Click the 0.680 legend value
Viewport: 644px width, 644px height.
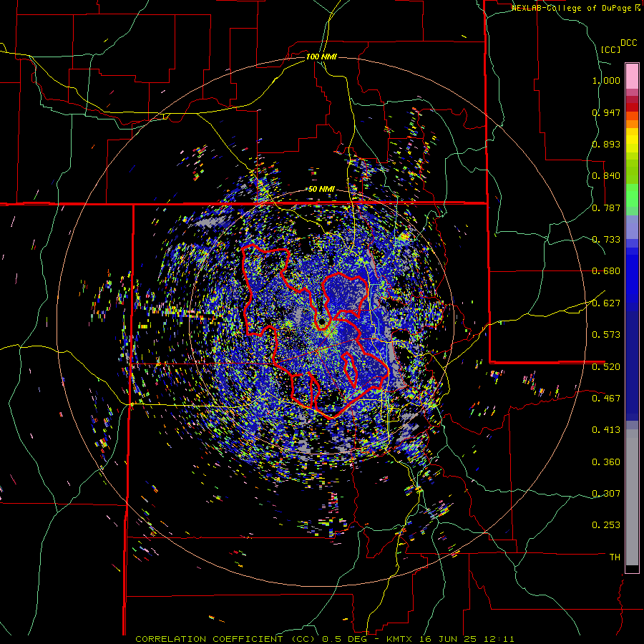pyautogui.click(x=606, y=271)
